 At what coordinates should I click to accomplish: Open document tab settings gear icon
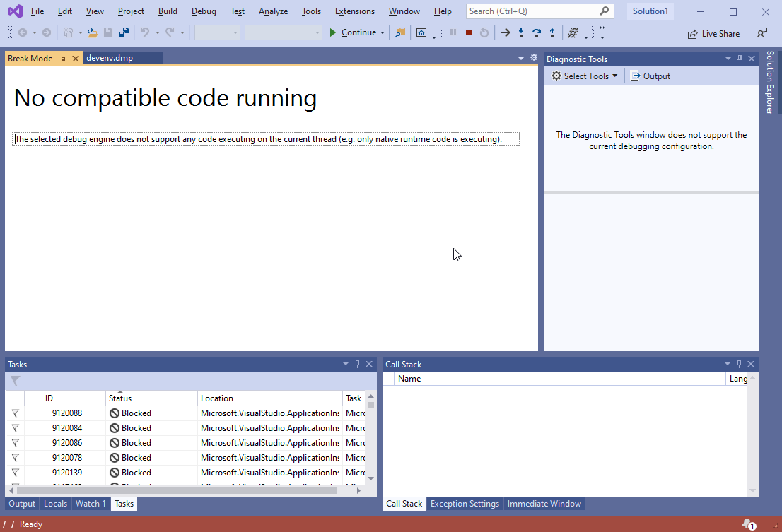(x=534, y=58)
